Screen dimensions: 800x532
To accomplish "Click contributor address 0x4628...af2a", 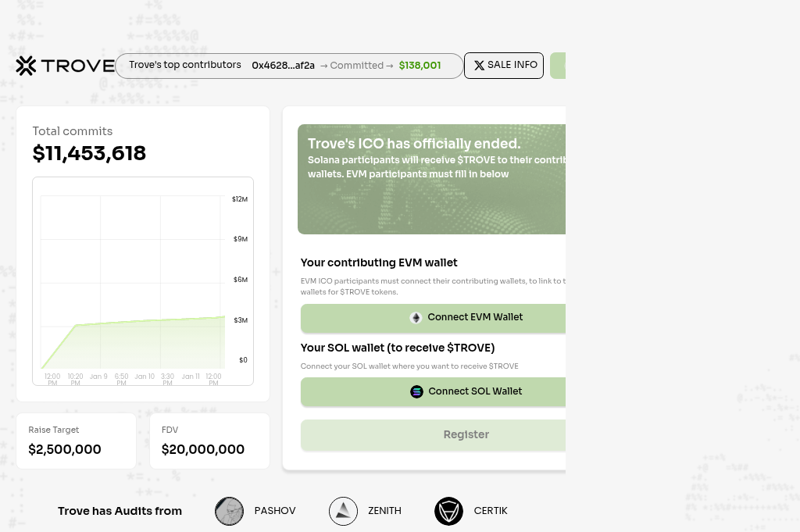I will [283, 66].
